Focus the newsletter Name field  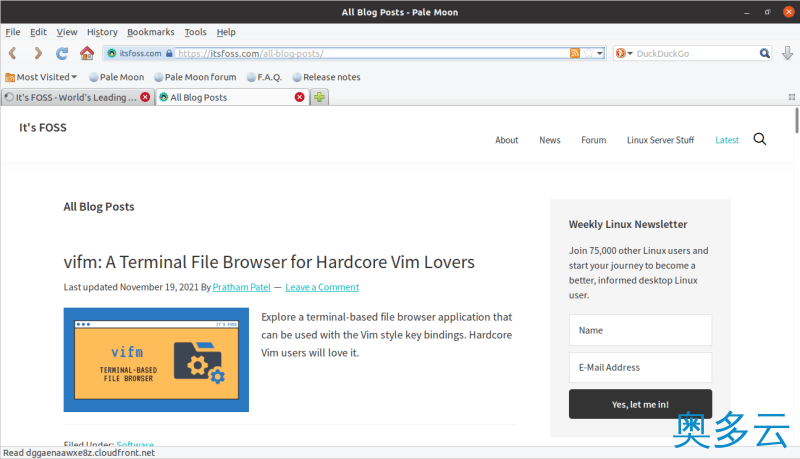[640, 330]
